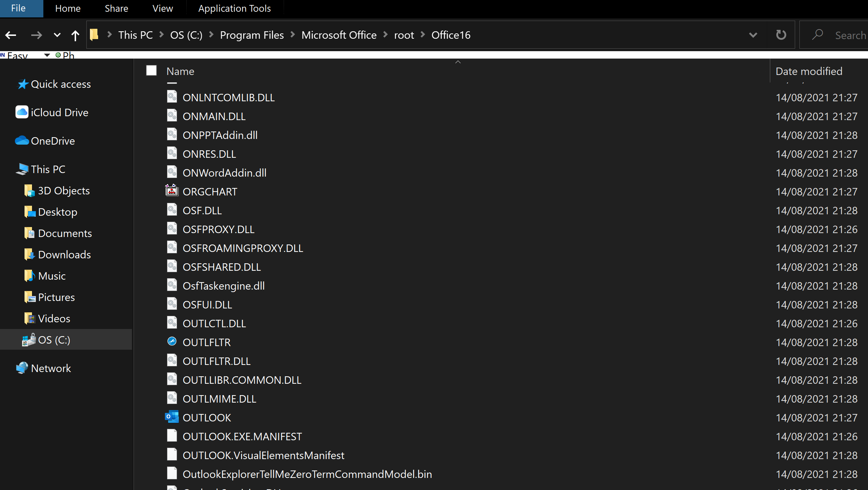Select the OUTLOOK.EXE.MANIFEST file icon
The image size is (868, 490).
point(172,436)
